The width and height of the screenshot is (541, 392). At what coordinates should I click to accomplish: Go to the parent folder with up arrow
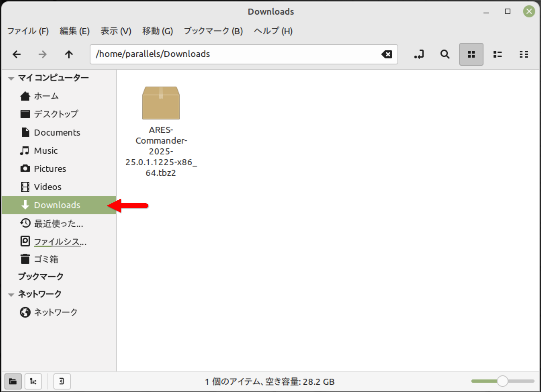click(x=69, y=54)
